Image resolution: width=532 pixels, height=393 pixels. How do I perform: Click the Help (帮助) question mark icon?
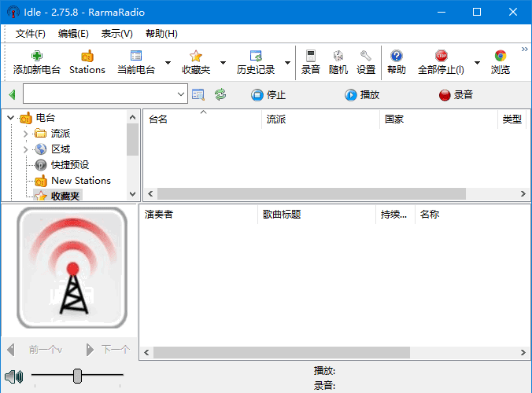tap(397, 56)
